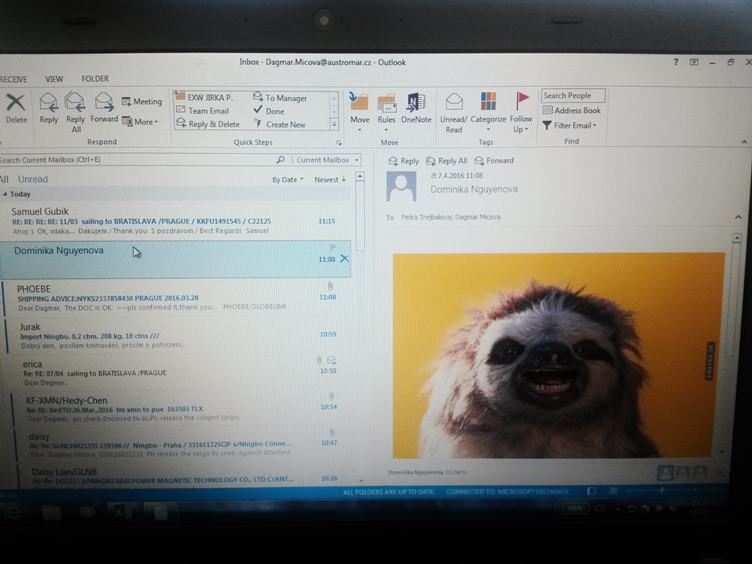Click the Search Current Mailbox field
The image size is (752, 564).
137,160
